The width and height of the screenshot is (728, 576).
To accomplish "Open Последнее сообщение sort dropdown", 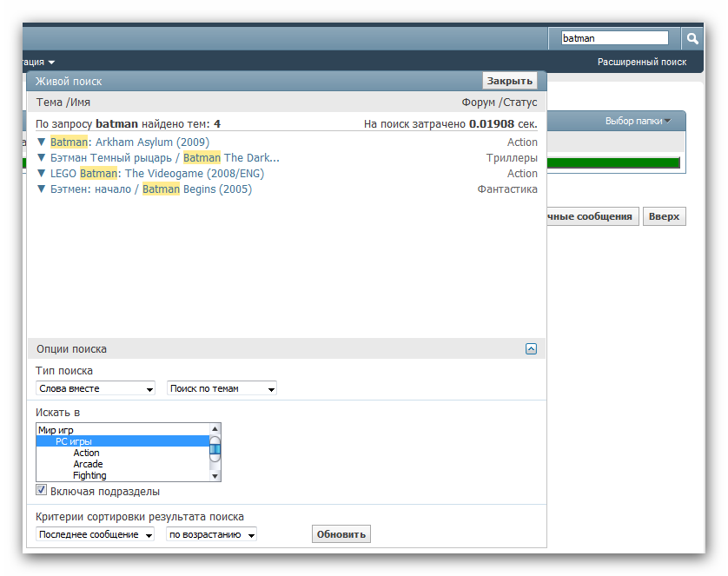I will 95,534.
